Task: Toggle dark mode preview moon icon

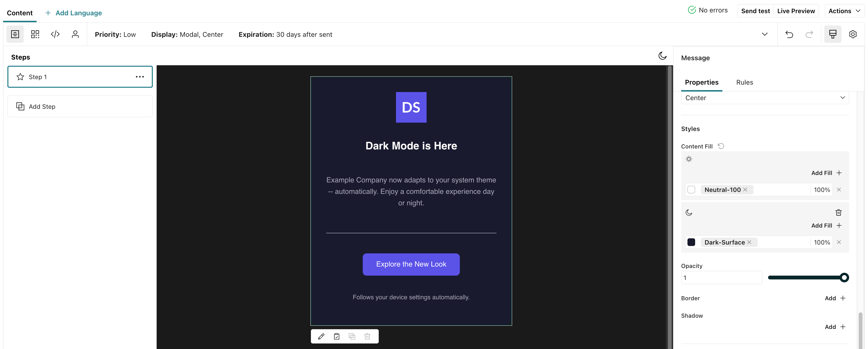Action: [662, 56]
